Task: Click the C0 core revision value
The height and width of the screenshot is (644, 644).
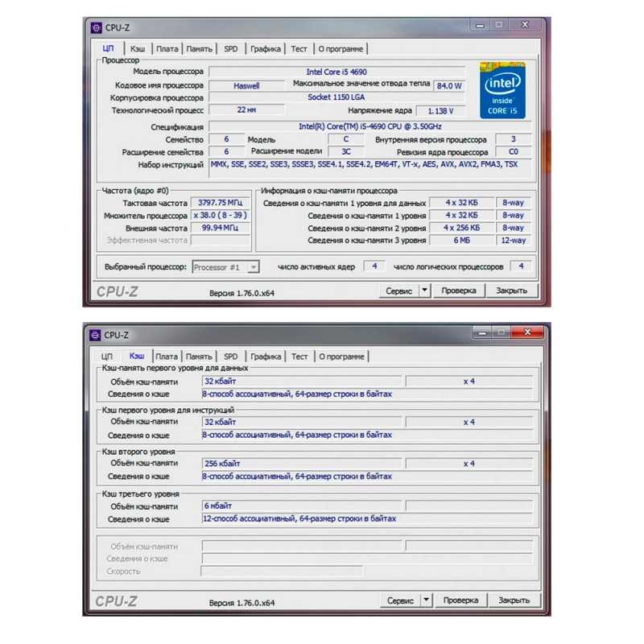Action: pyautogui.click(x=514, y=151)
